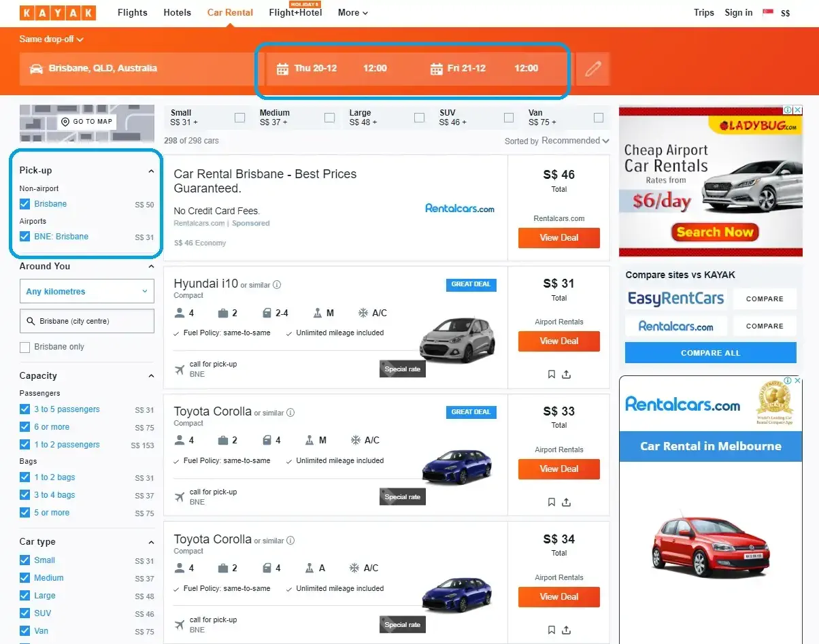This screenshot has height=644, width=819.
Task: Uncheck the 1 to 2 bags filter
Action: coord(25,477)
